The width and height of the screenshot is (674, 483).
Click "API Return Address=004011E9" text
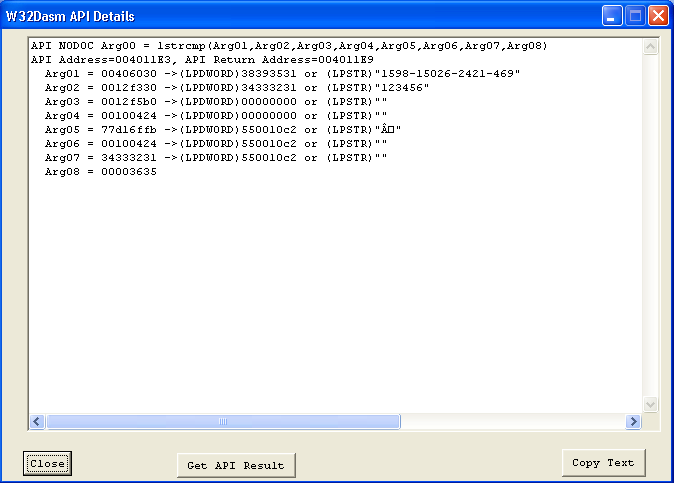pyautogui.click(x=279, y=60)
